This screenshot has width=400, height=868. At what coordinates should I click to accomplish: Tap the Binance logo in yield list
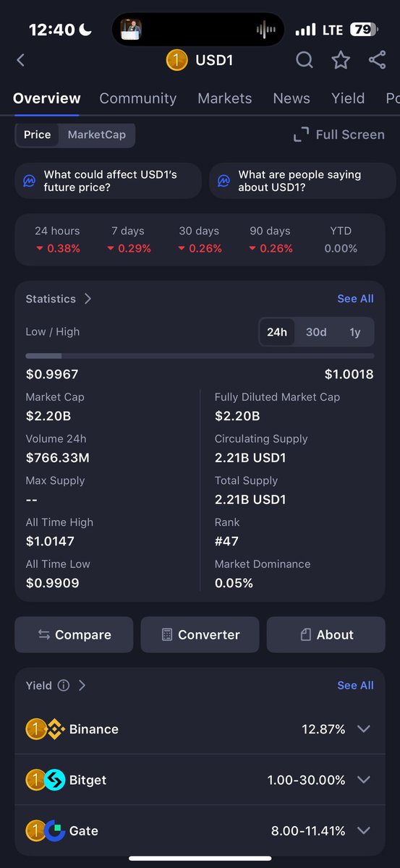tap(56, 729)
